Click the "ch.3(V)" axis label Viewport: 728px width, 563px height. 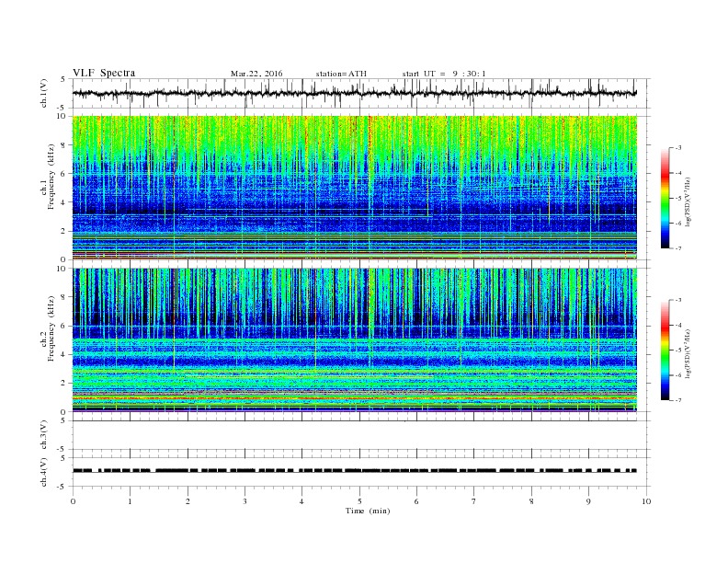(x=44, y=435)
